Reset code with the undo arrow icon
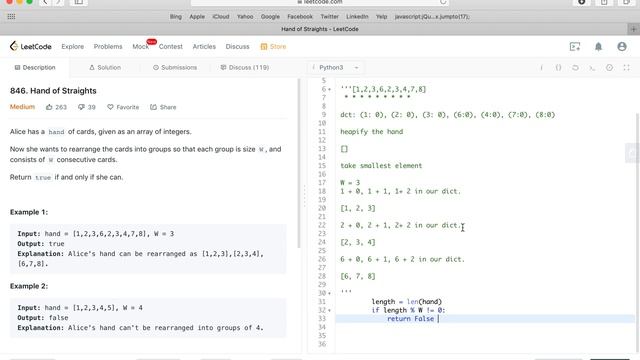 (575, 68)
